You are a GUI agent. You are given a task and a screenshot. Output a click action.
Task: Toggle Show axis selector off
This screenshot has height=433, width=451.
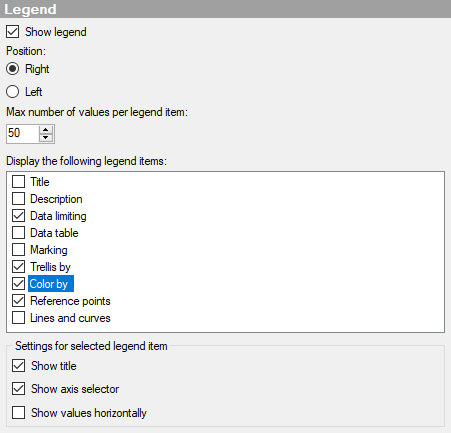click(18, 389)
